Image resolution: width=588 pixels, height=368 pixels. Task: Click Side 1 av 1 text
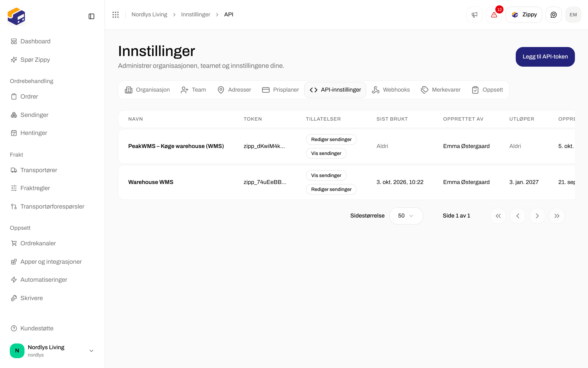[456, 216]
